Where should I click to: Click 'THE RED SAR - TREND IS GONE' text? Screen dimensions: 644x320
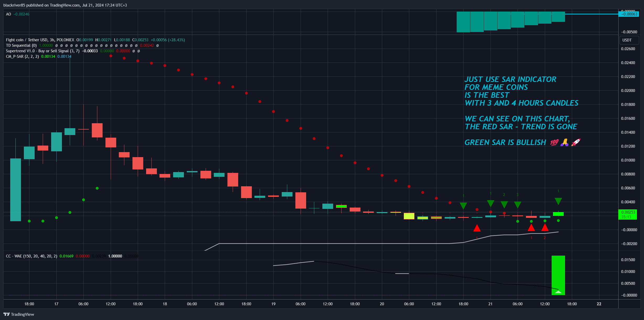tap(521, 127)
